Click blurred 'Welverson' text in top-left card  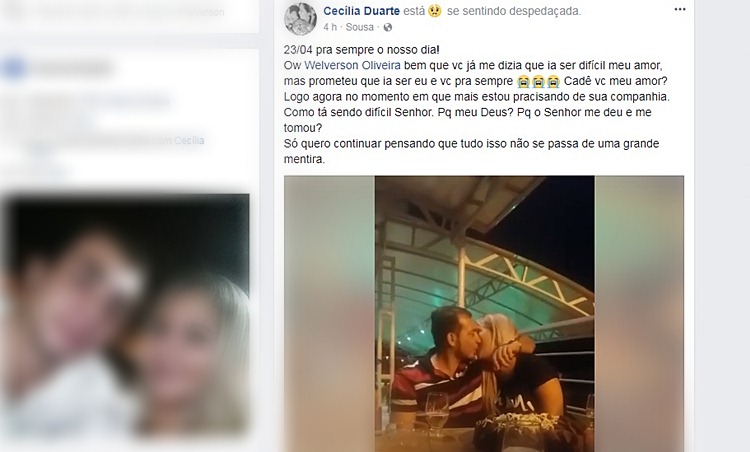pos(204,12)
